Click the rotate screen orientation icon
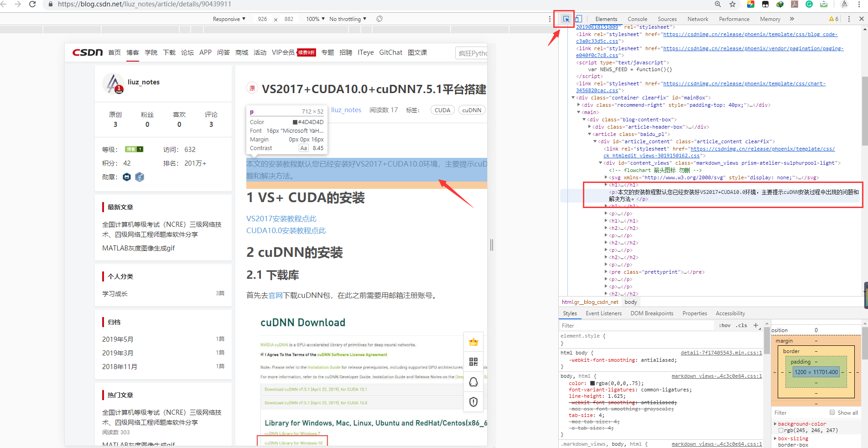This screenshot has width=868, height=448. [379, 19]
